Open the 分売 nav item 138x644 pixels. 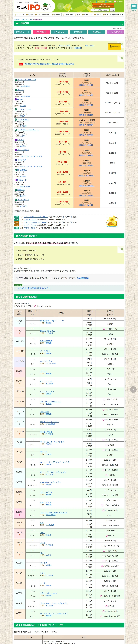78,15
